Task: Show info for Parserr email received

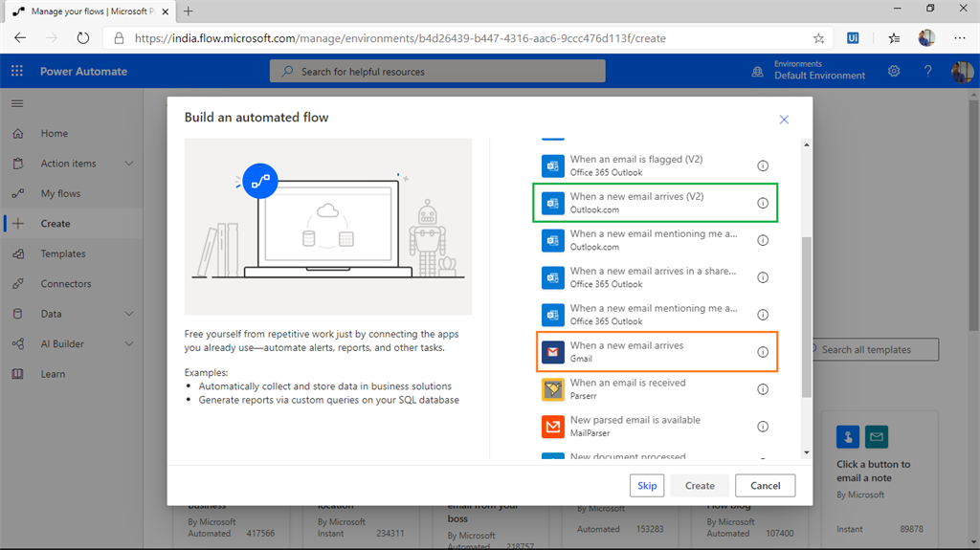Action: [x=763, y=388]
